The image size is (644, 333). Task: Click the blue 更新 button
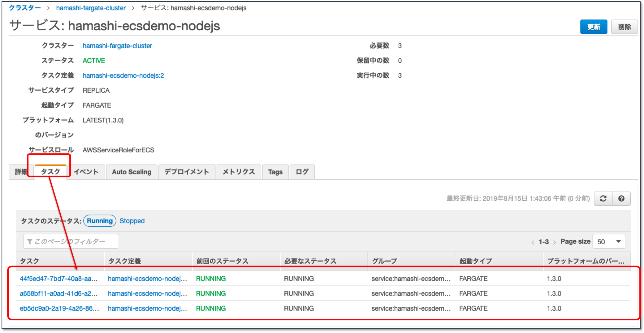594,27
